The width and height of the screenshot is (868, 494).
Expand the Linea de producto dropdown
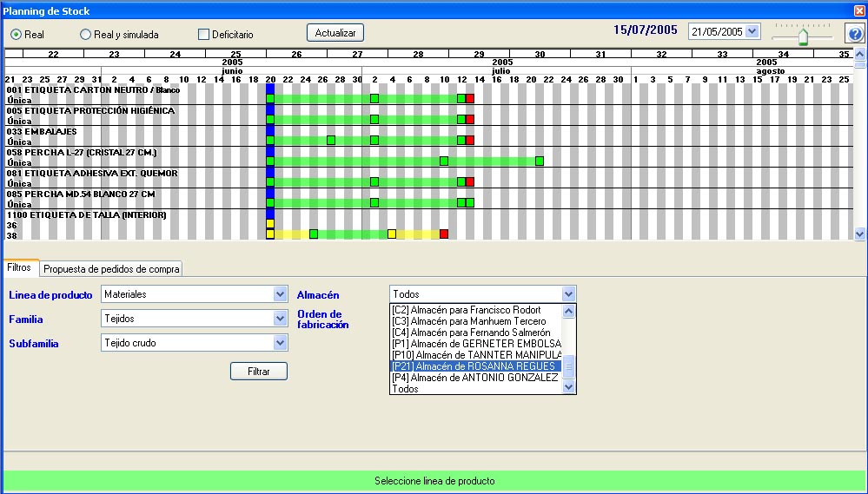click(x=280, y=294)
